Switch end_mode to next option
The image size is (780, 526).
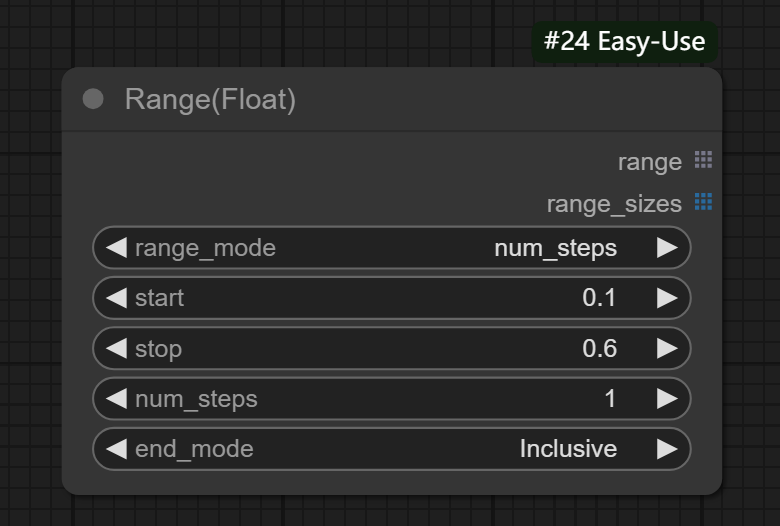point(667,449)
